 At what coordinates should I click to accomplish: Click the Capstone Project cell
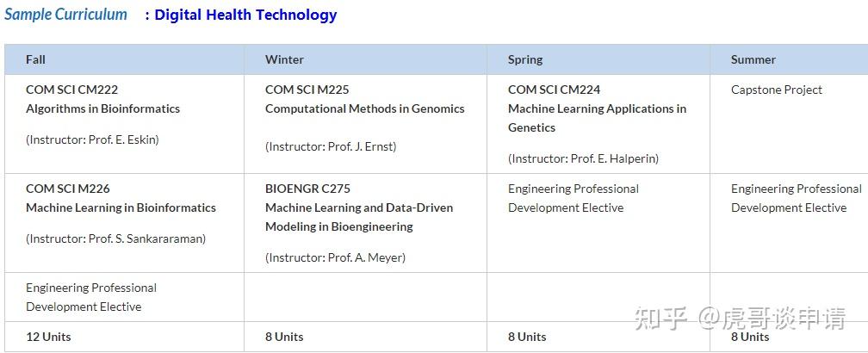[x=777, y=90]
